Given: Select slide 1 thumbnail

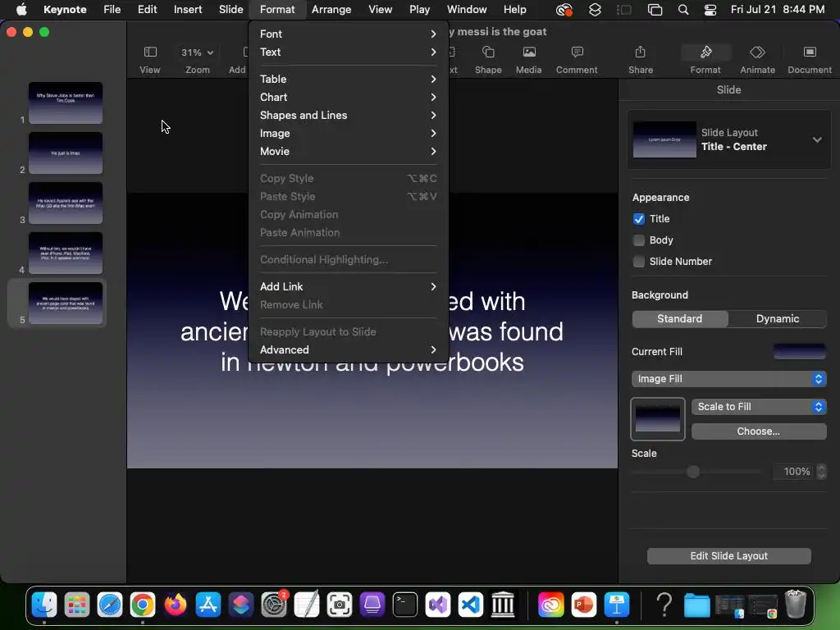Looking at the screenshot, I should click(66, 103).
